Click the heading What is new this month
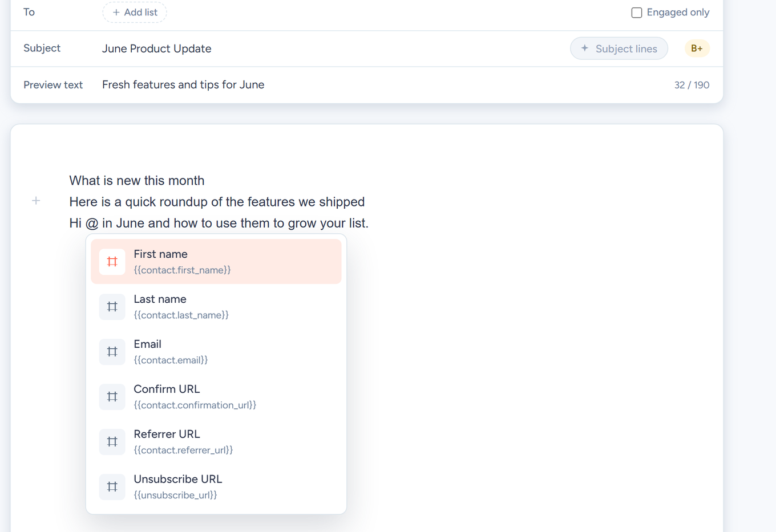776x532 pixels. (x=137, y=181)
